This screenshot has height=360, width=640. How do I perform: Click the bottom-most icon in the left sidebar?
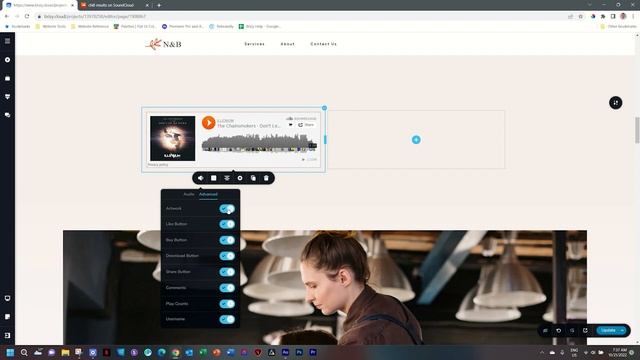tap(7, 335)
